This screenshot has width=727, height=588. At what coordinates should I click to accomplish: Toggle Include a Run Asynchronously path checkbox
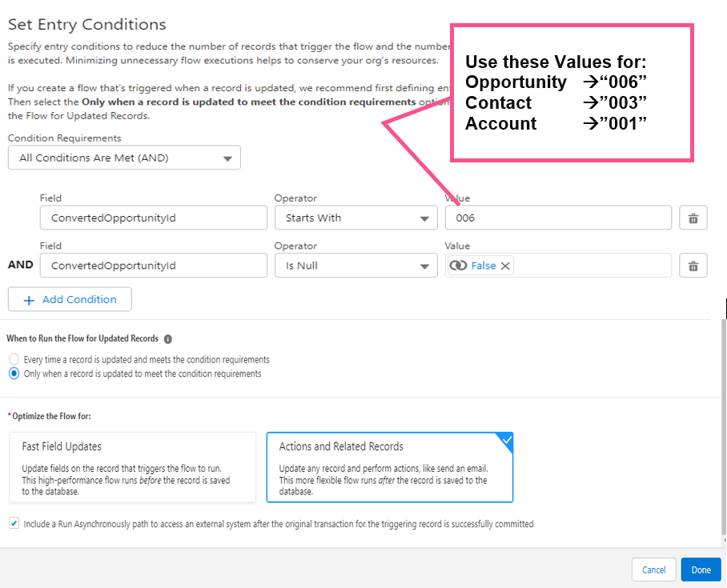(x=14, y=524)
